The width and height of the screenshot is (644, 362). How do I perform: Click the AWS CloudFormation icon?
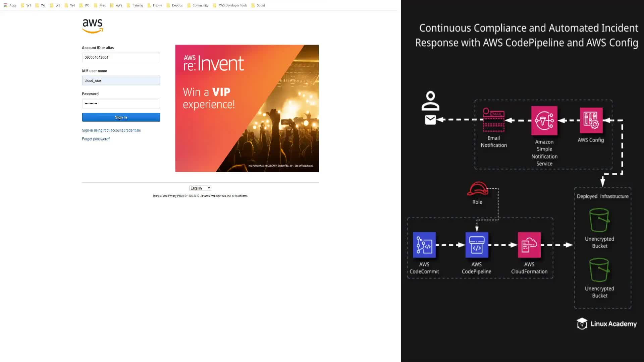pos(529,245)
